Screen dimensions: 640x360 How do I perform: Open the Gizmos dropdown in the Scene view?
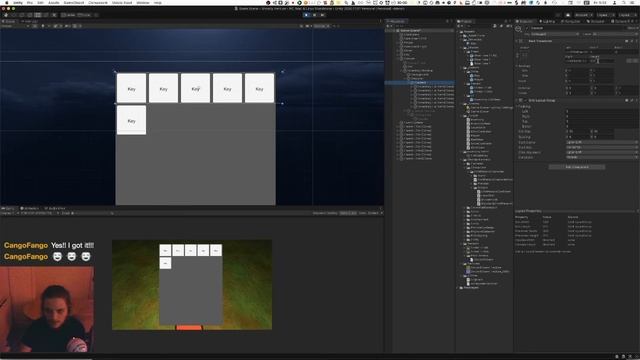321,26
